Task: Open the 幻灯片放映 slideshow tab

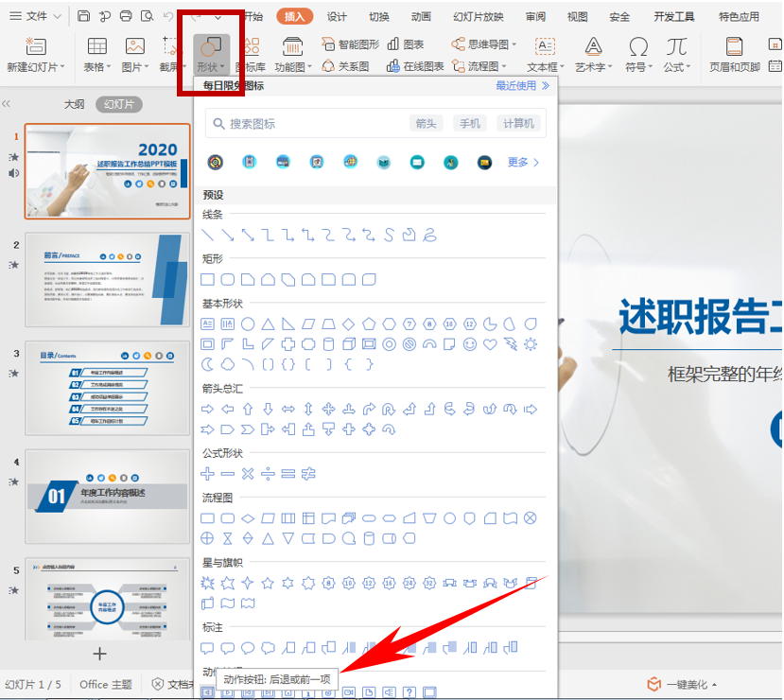Action: tap(479, 16)
